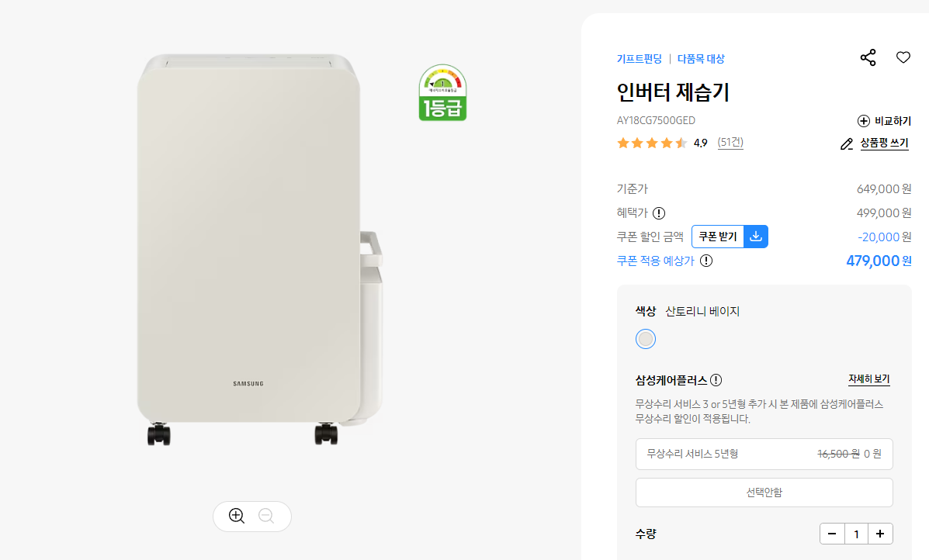
Task: Click the 삼성케어플러스 info icon
Action: tap(716, 380)
